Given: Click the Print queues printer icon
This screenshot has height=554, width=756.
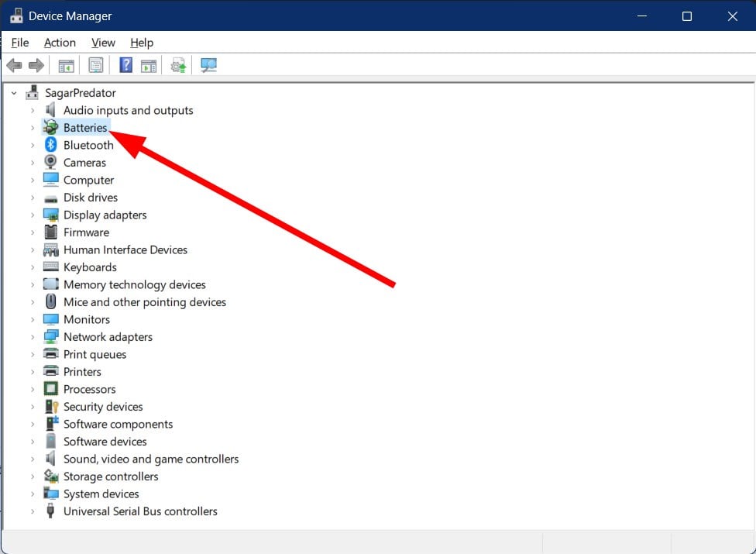Looking at the screenshot, I should 50,354.
